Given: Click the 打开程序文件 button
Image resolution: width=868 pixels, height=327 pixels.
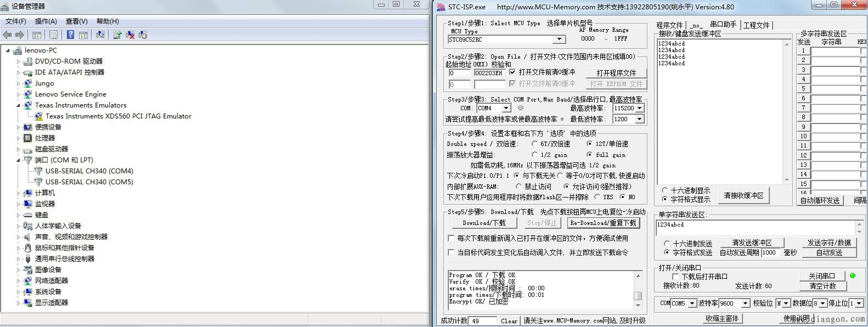Looking at the screenshot, I should [616, 73].
